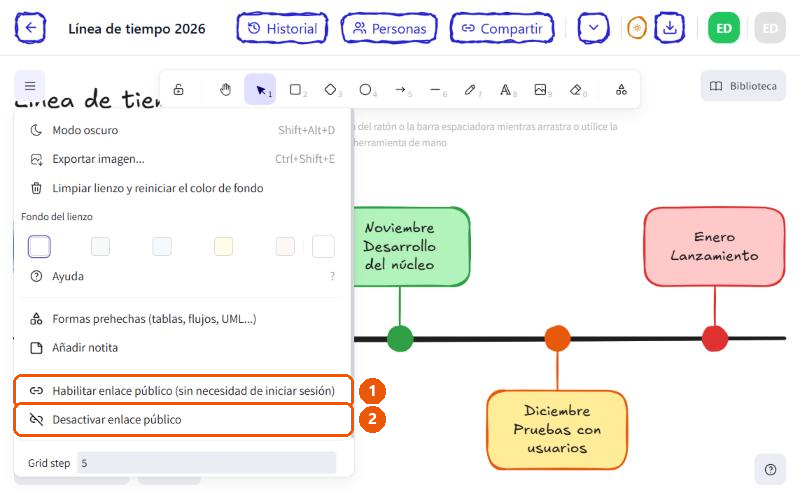Screen dimensions: 800x499
Task: Open the Biblioteca library
Action: pos(743,86)
